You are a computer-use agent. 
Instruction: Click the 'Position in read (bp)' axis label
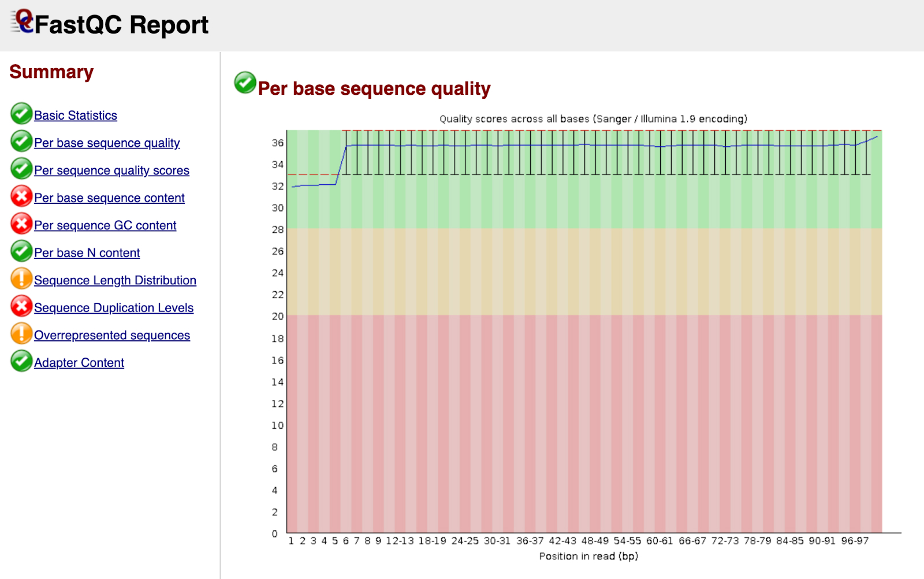point(588,556)
